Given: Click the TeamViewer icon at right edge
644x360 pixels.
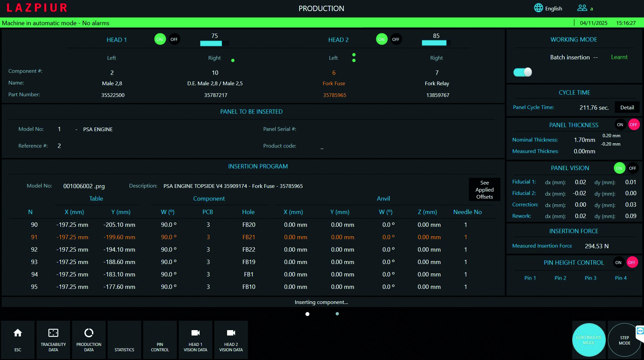Looking at the screenshot, I should pyautogui.click(x=640, y=331).
